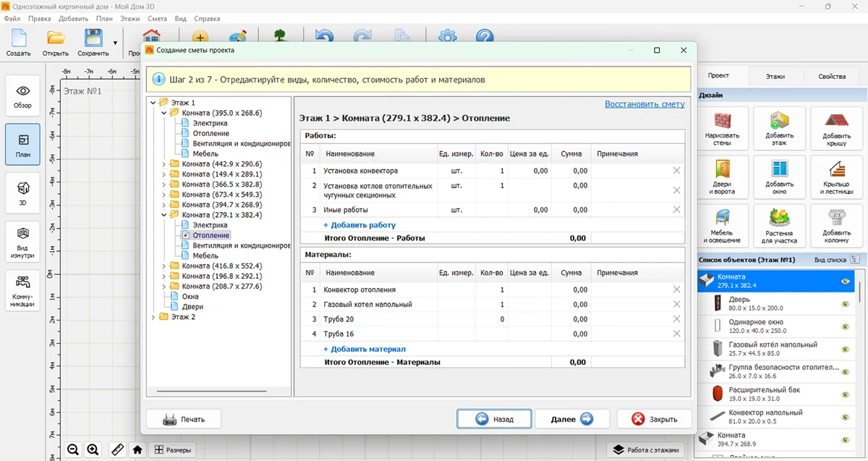Open Двери и ворота catalog

722,177
